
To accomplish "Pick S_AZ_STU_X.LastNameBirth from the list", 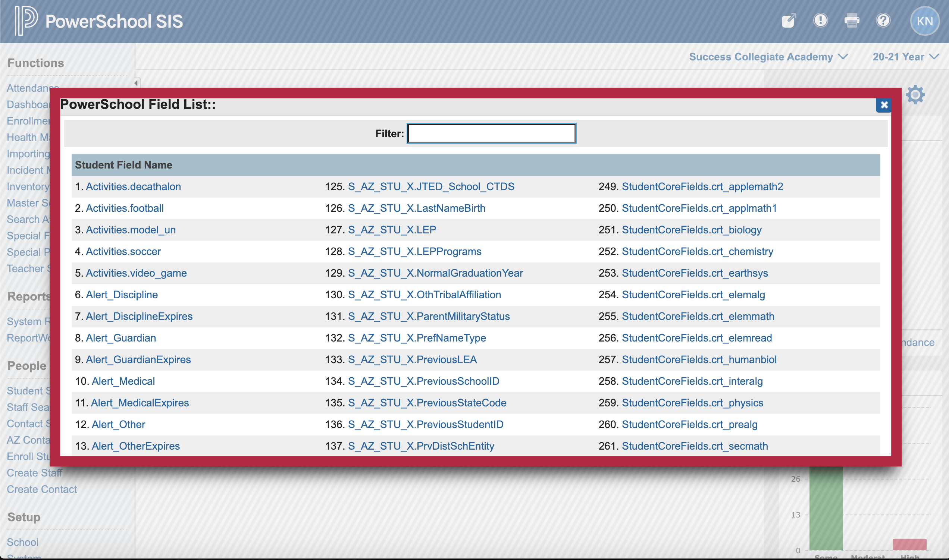I will [x=416, y=208].
